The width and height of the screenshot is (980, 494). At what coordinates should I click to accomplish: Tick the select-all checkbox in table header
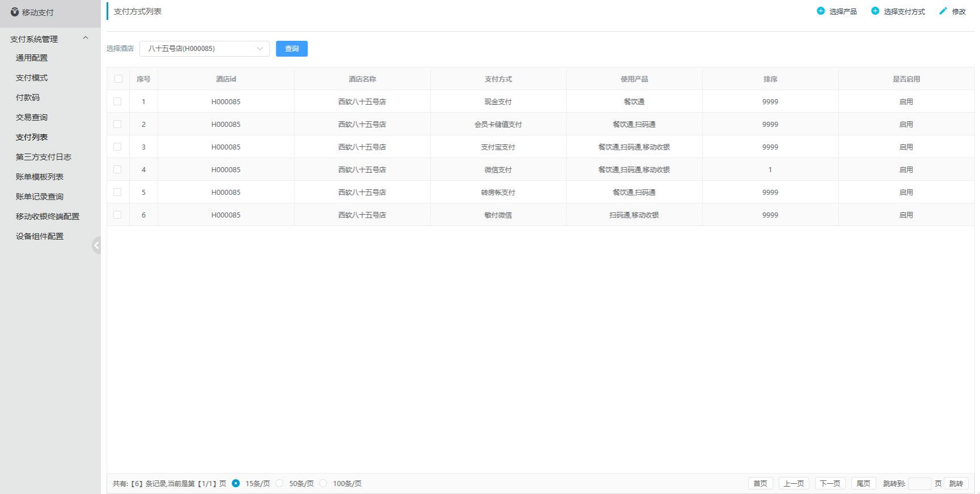(x=118, y=79)
